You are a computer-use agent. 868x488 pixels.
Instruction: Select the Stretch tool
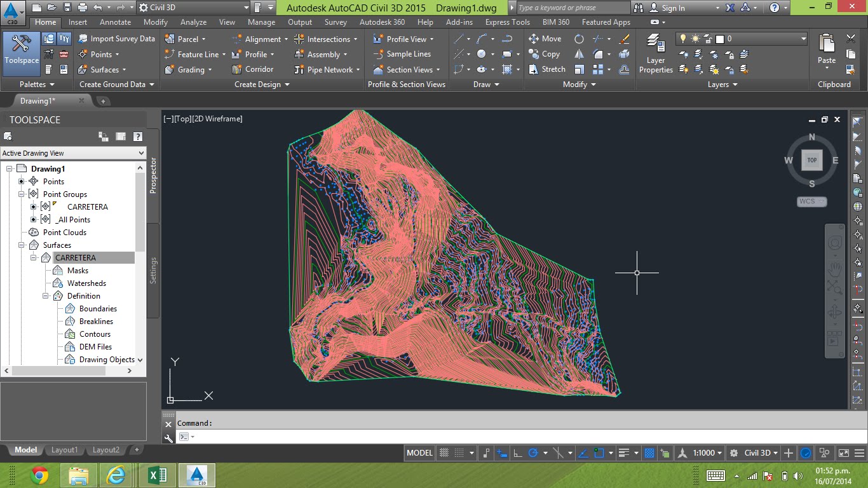(546, 69)
